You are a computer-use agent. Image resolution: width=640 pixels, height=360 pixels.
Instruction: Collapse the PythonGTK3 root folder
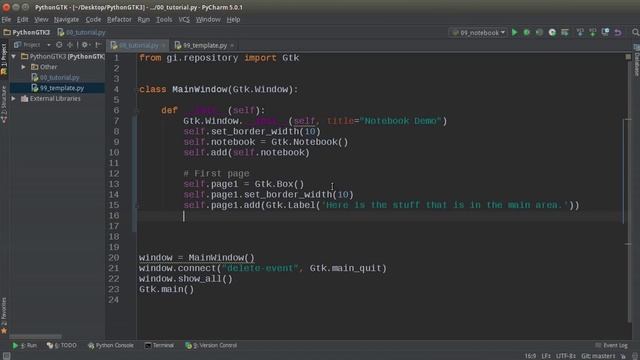tap(14, 56)
